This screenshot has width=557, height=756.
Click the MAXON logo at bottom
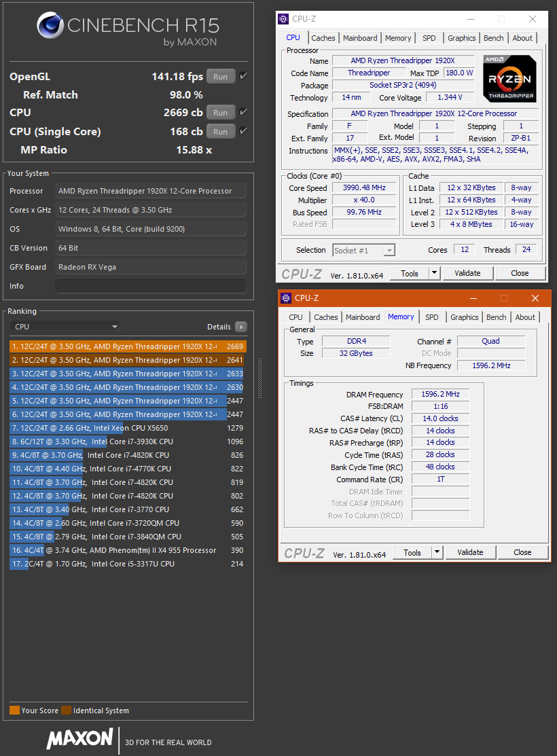pos(80,738)
